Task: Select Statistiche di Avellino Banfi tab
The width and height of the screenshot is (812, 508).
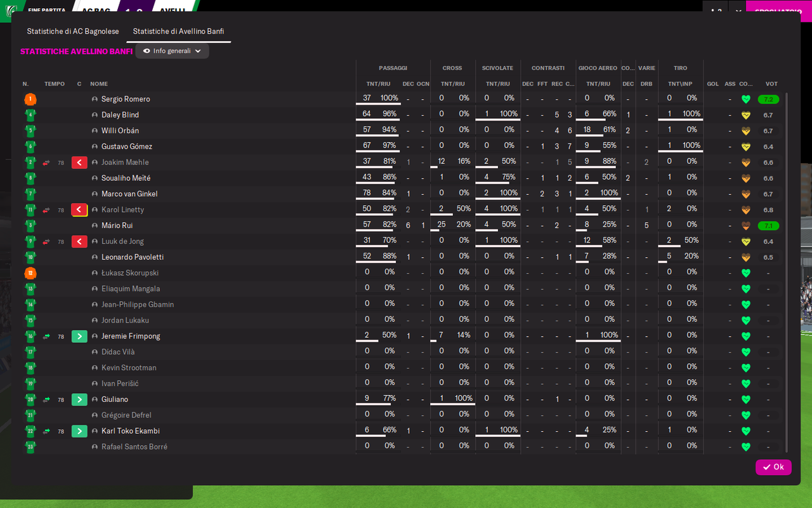Action: [x=178, y=31]
